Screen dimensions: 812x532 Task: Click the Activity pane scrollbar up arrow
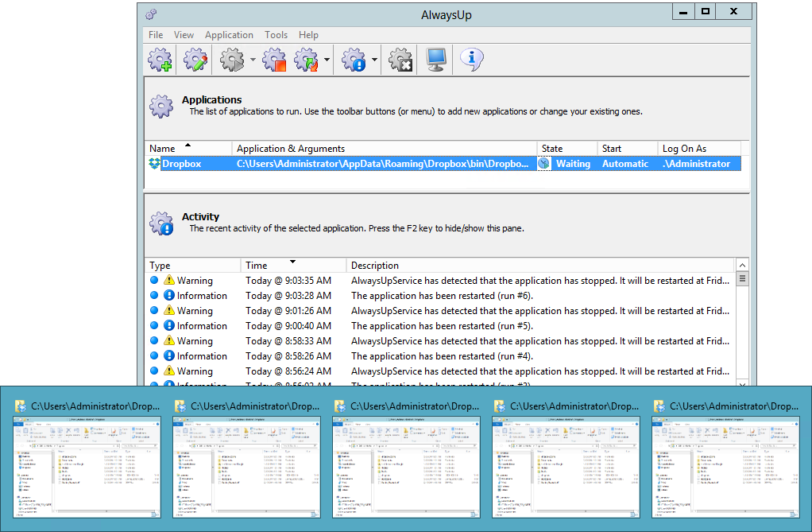coord(742,266)
